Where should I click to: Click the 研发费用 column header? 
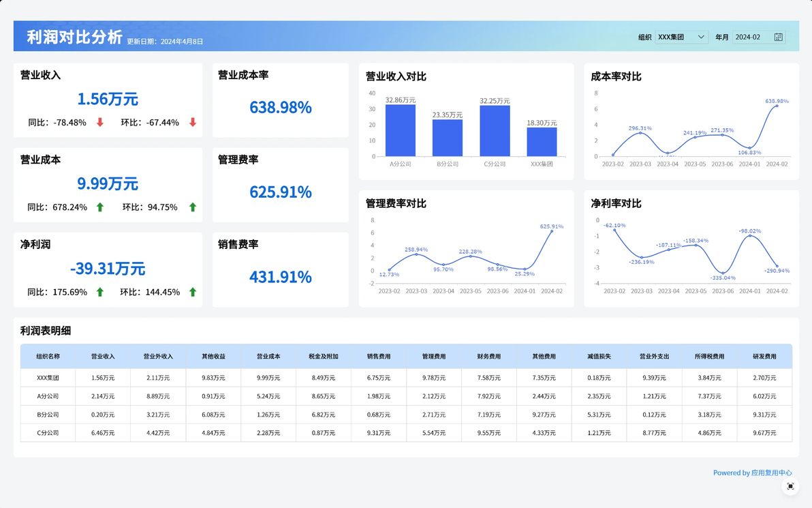764,357
